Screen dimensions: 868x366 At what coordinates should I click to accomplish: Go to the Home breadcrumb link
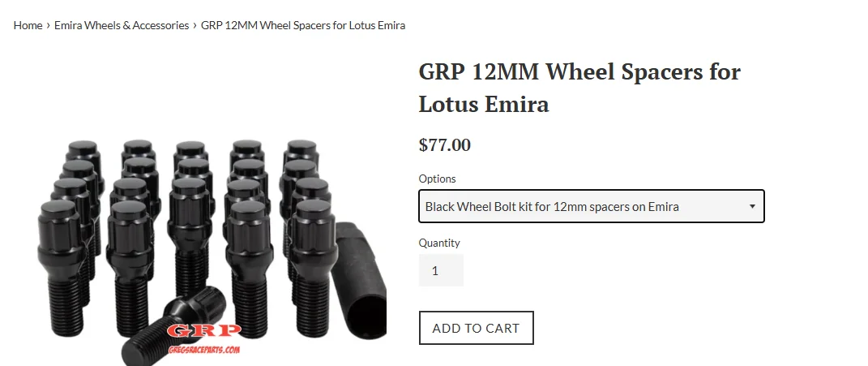click(28, 25)
